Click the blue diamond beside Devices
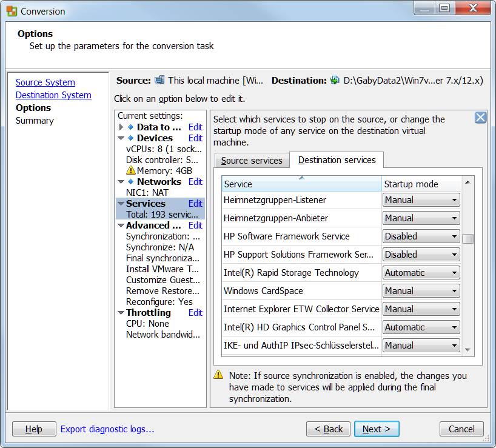The image size is (496, 448). click(130, 138)
